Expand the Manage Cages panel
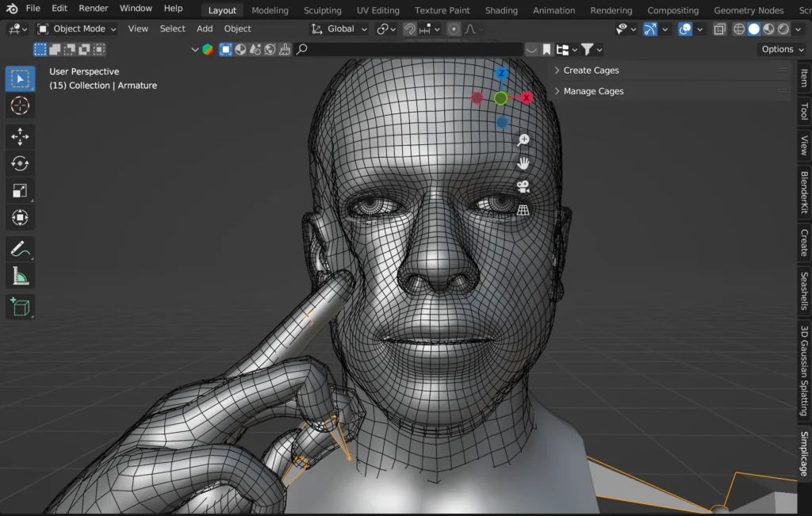This screenshot has width=812, height=516. pos(593,91)
